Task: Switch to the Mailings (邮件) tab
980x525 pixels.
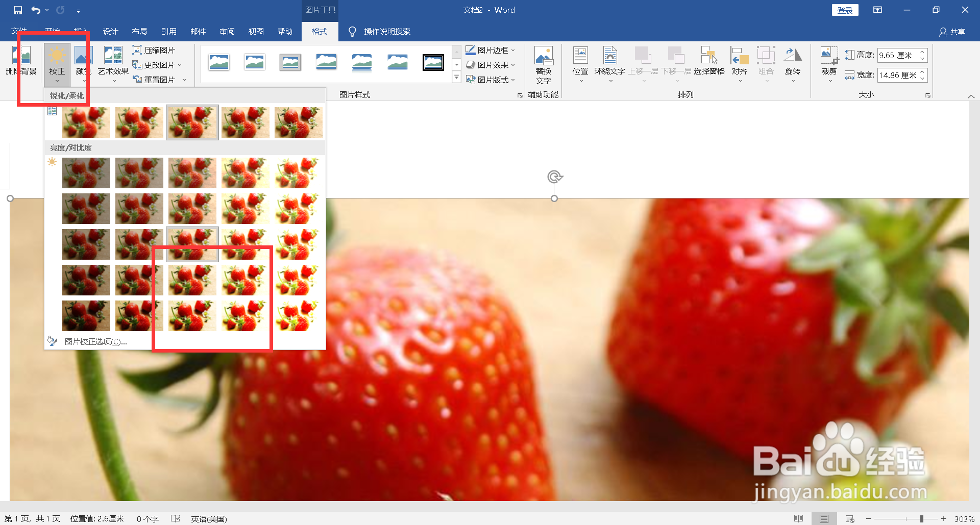Action: (198, 32)
